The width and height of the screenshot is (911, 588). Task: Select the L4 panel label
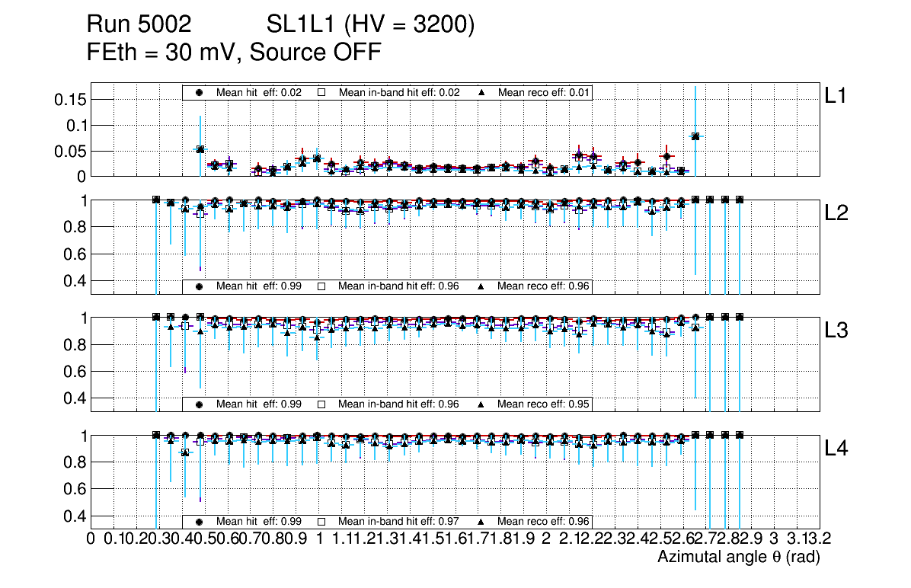click(x=836, y=449)
